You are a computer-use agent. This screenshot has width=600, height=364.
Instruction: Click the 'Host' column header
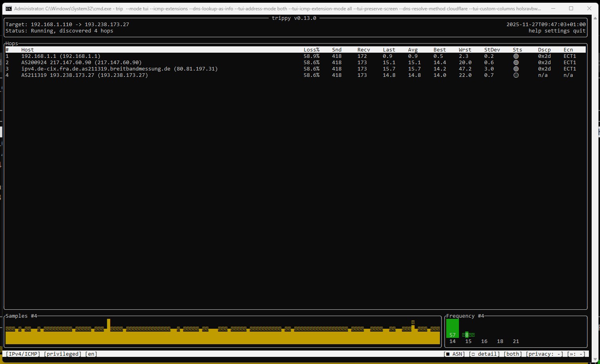[28, 50]
